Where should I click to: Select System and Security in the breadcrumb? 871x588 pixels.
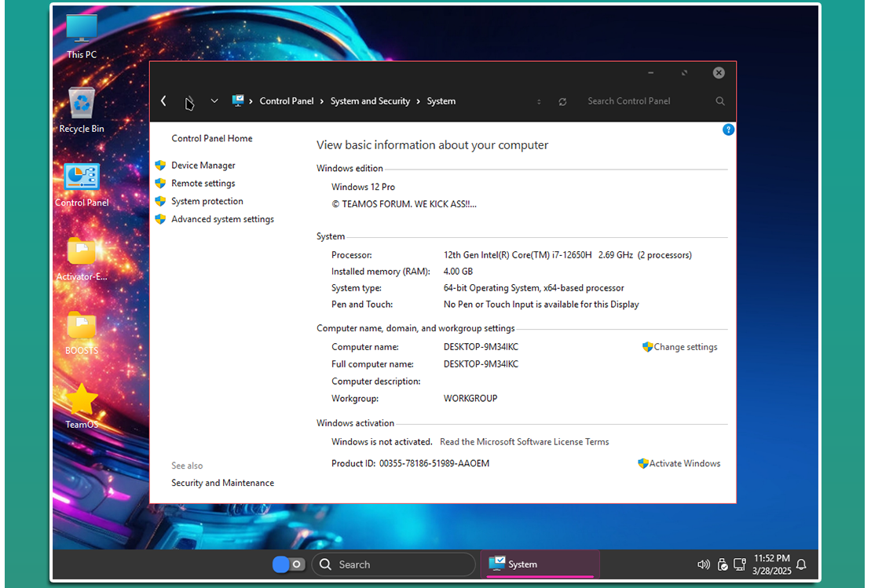pyautogui.click(x=370, y=101)
